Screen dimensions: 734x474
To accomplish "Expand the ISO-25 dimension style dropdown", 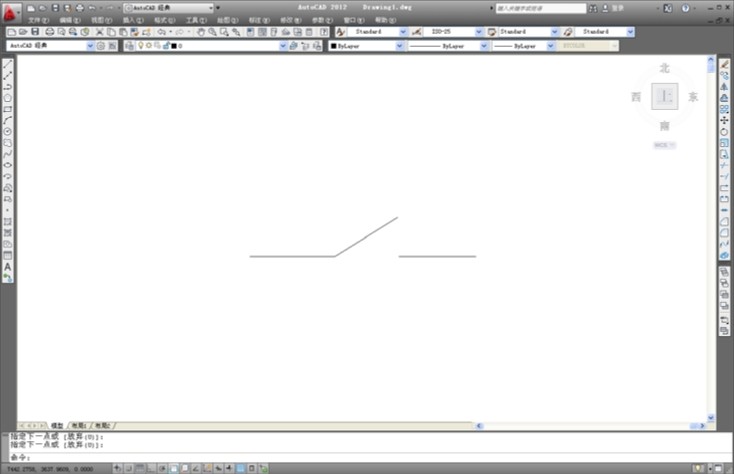I will [x=478, y=32].
